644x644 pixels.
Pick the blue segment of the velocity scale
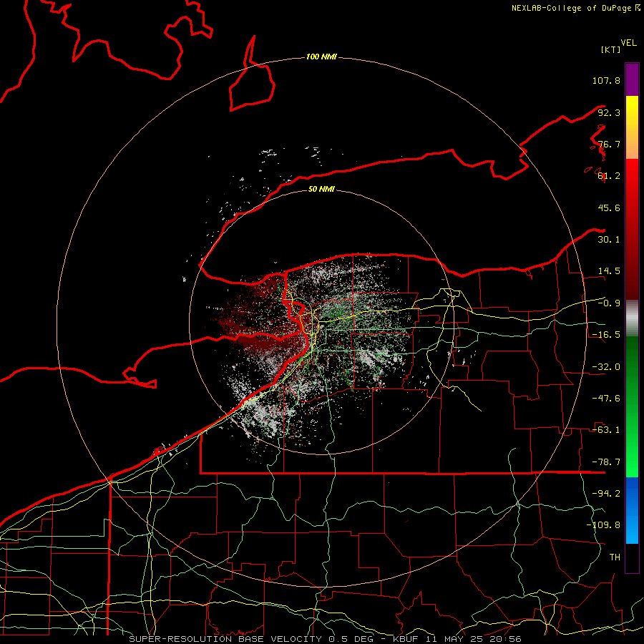point(632,510)
